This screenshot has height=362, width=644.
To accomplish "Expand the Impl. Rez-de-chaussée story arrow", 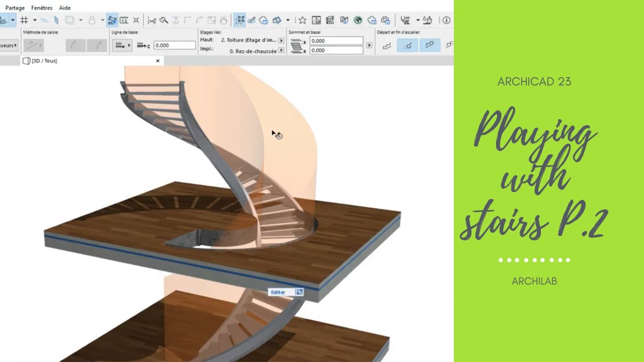I will pyautogui.click(x=281, y=50).
